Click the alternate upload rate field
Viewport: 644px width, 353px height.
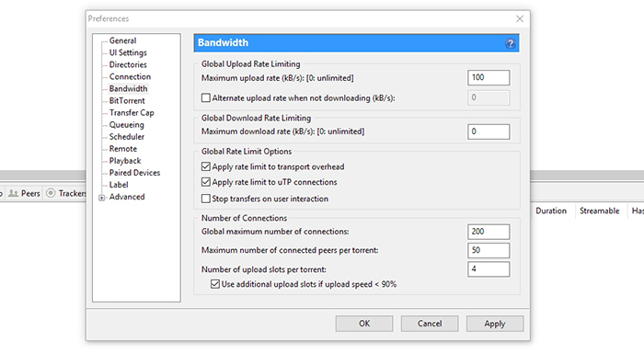tap(489, 97)
